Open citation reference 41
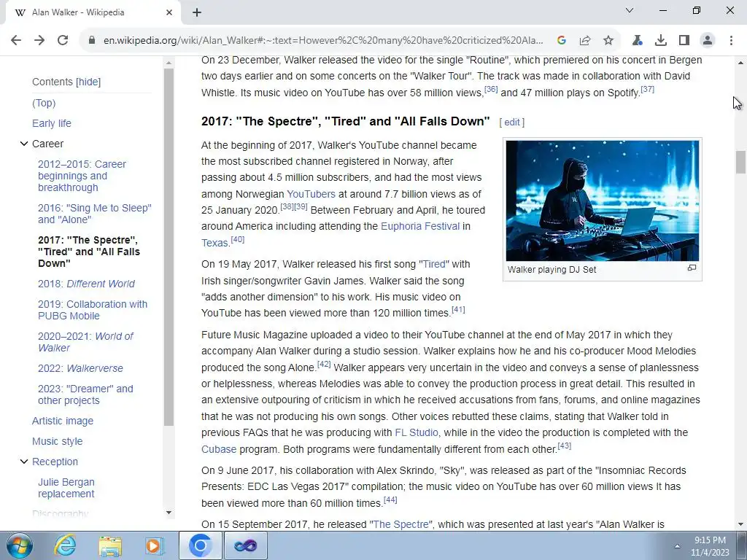Image resolution: width=747 pixels, height=560 pixels. (458, 309)
